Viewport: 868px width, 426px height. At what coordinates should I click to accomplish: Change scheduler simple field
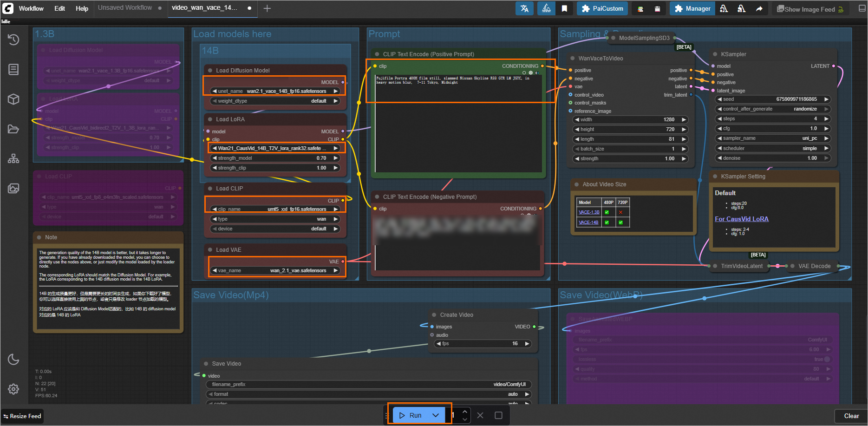click(x=773, y=148)
